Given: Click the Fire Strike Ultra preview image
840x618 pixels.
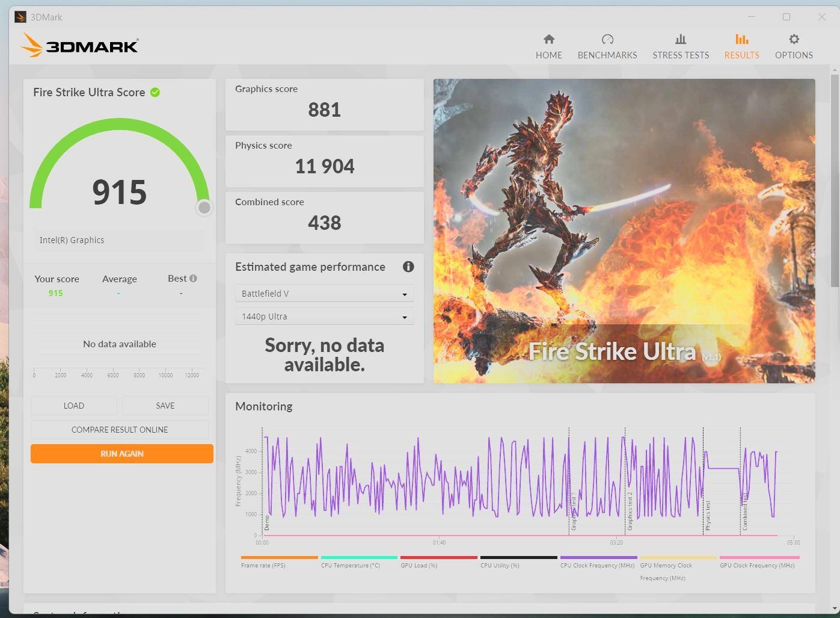Looking at the screenshot, I should pos(624,230).
